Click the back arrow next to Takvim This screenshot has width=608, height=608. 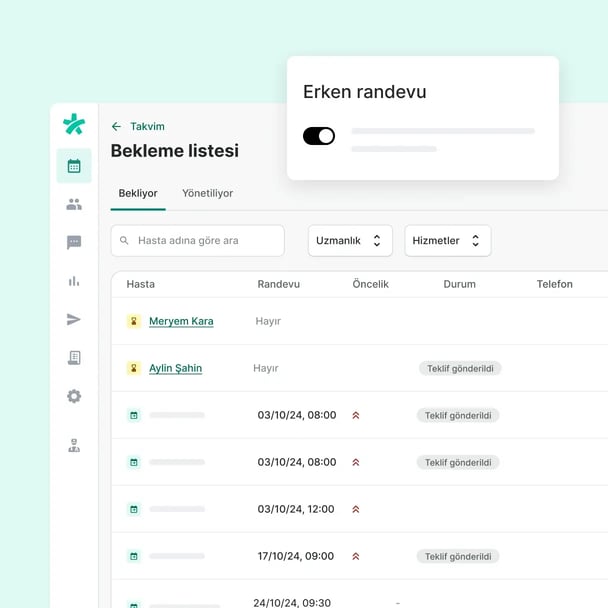click(x=116, y=126)
